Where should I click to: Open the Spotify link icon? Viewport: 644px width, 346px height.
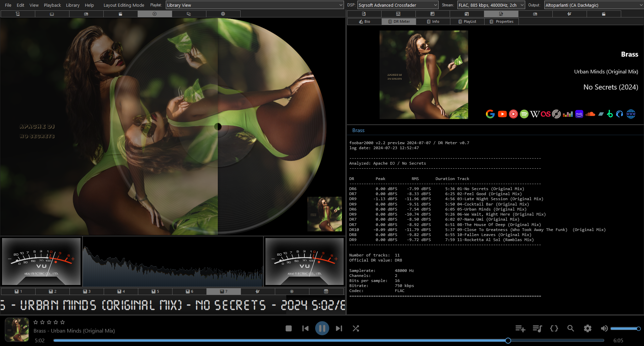pyautogui.click(x=524, y=114)
